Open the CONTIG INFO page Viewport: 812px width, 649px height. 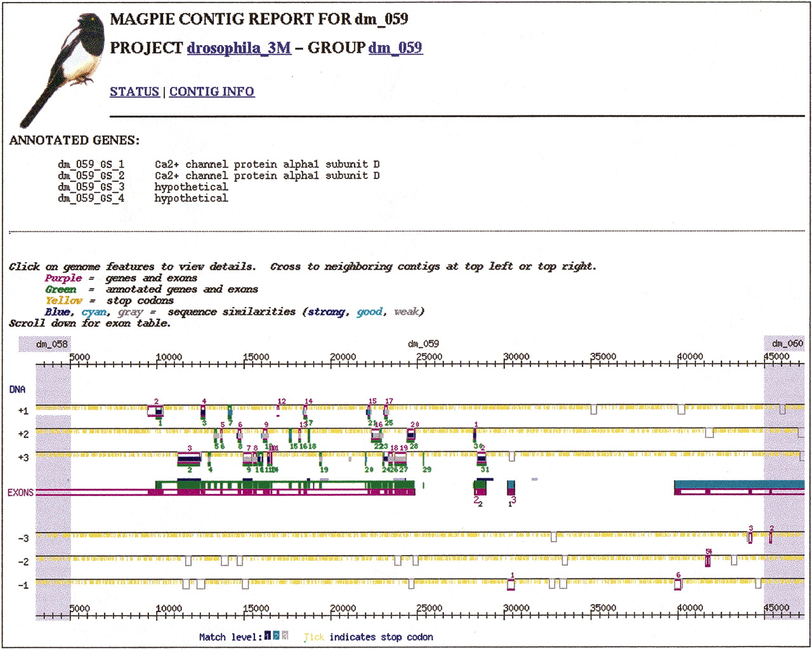211,92
